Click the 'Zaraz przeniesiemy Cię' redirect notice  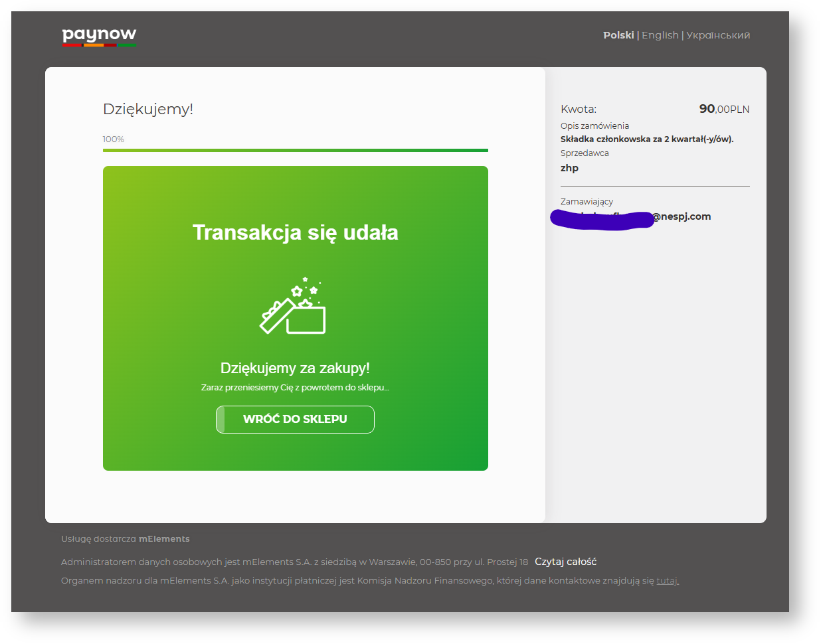click(295, 388)
